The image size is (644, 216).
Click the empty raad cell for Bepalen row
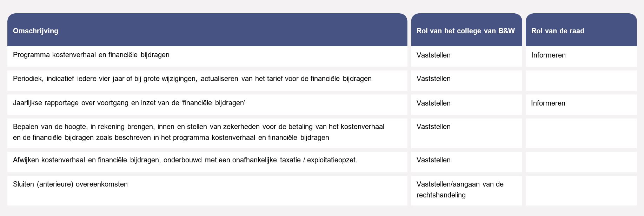[x=581, y=133]
